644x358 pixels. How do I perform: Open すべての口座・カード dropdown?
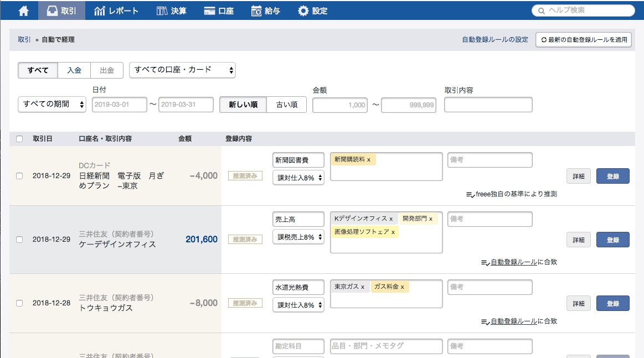(x=182, y=70)
